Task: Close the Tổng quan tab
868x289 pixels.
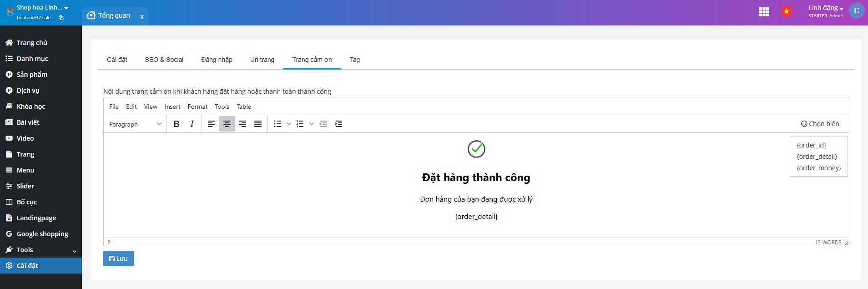Action: (x=142, y=16)
